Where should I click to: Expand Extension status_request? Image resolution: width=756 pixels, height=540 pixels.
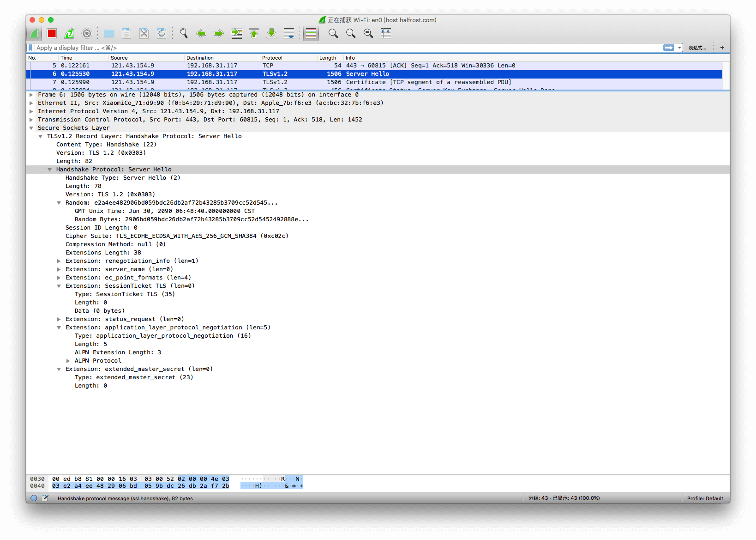[x=59, y=319]
